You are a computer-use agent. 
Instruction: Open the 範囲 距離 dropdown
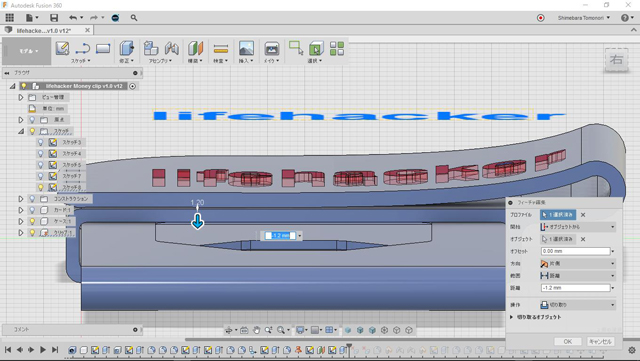(x=578, y=276)
